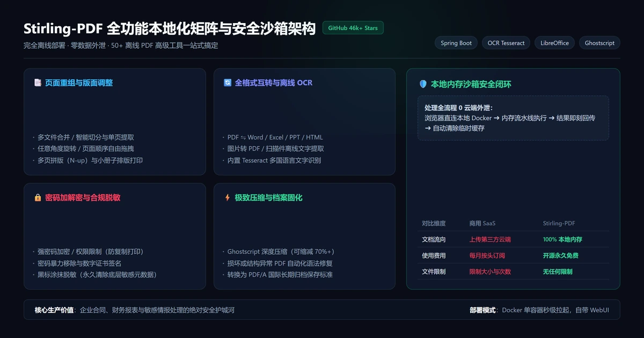644x338 pixels.
Task: Click the line PDF ⇋ Word / Excel / PPT / HTML
Action: pyautogui.click(x=275, y=137)
